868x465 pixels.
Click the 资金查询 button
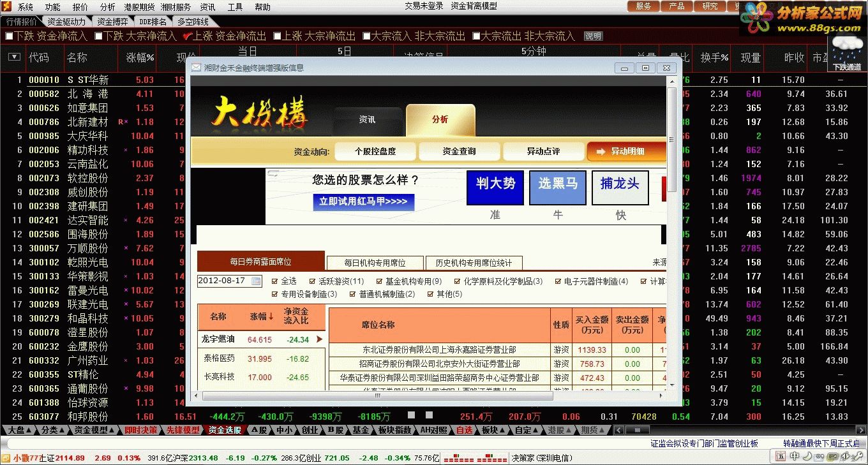(459, 151)
